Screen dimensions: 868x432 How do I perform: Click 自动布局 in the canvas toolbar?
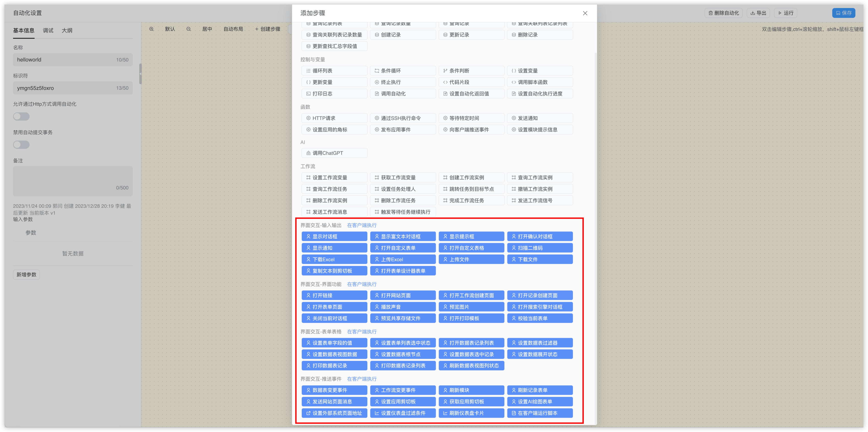(x=233, y=29)
